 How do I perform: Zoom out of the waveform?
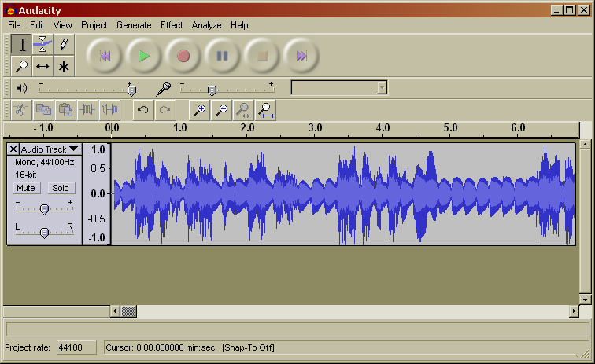tap(221, 110)
